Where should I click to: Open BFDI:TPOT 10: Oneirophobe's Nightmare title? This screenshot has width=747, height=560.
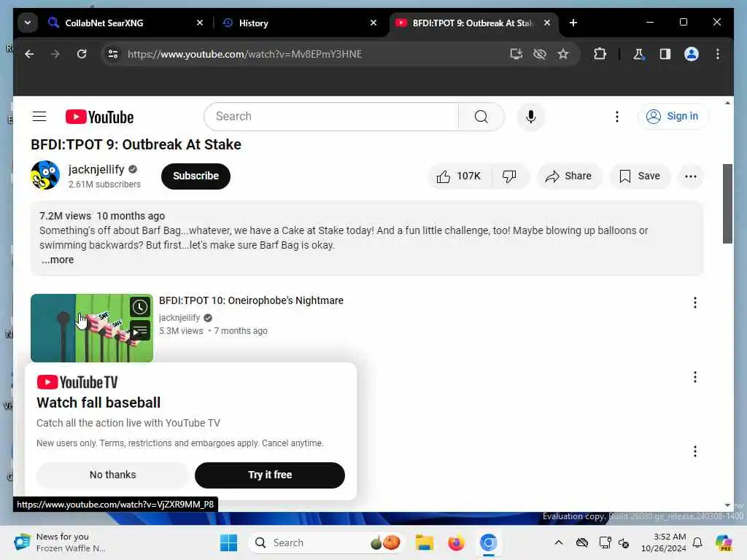click(251, 300)
